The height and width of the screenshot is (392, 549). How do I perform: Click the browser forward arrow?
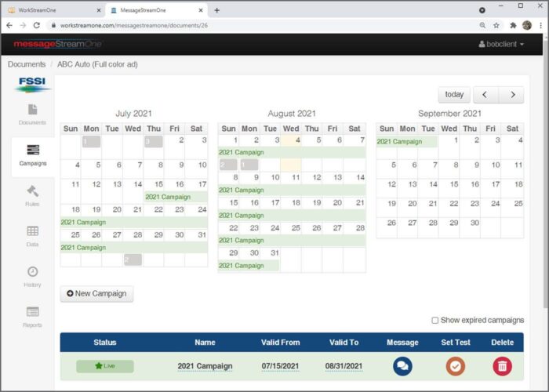[23, 25]
